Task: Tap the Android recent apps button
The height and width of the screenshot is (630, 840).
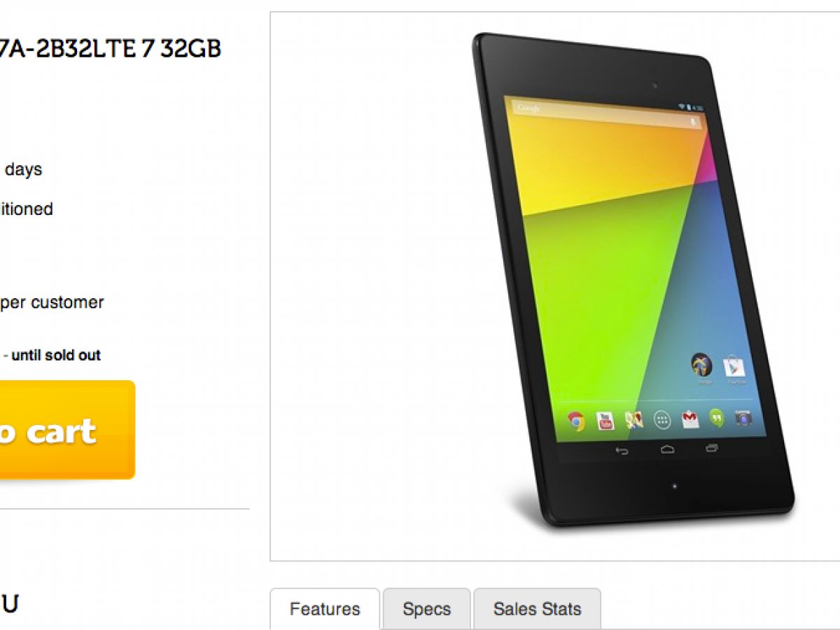Action: click(x=712, y=447)
